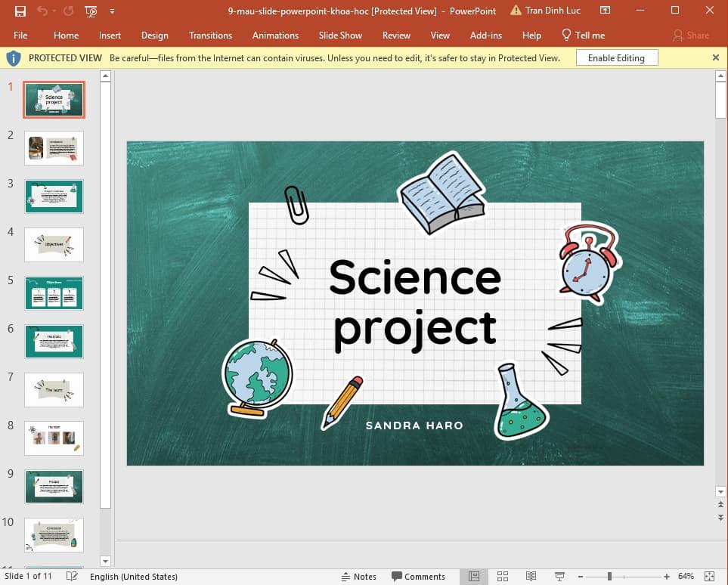
Task: Click the zoom in plus icon
Action: pos(666,576)
